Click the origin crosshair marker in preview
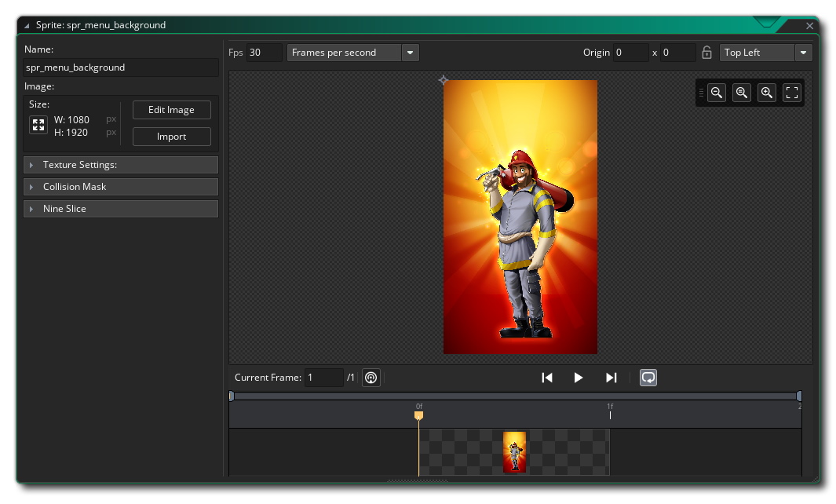836x504 pixels. coord(443,80)
